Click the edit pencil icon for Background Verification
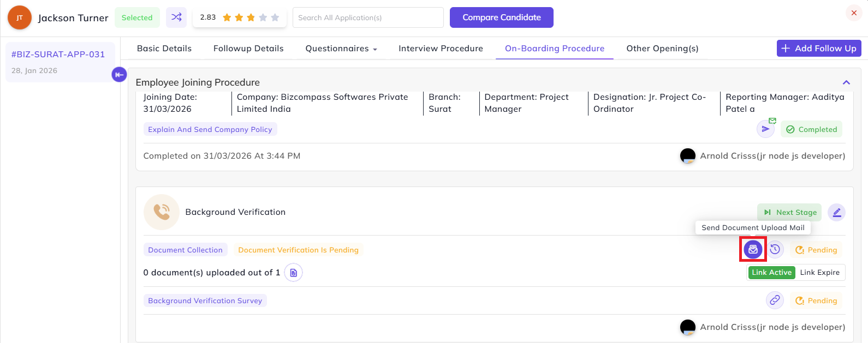The width and height of the screenshot is (868, 343). [x=836, y=212]
